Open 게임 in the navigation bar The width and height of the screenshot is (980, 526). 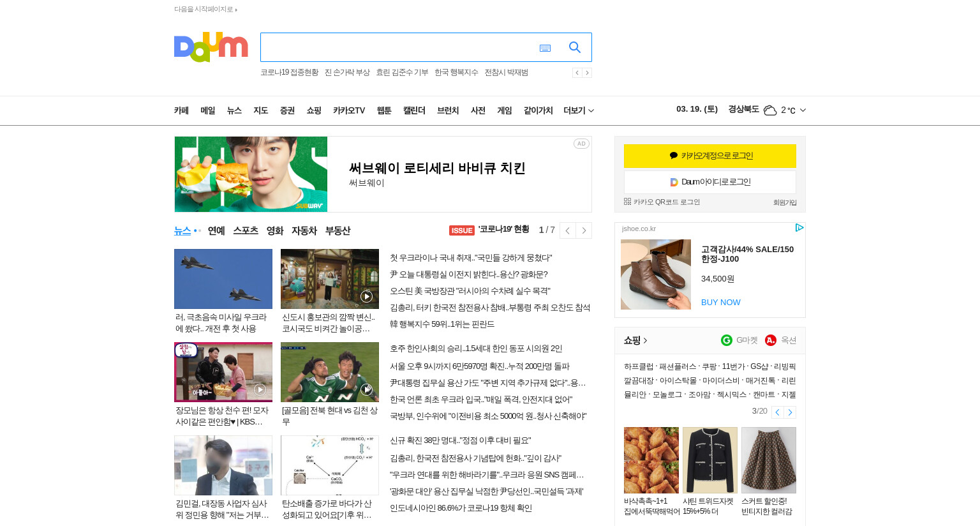(505, 110)
